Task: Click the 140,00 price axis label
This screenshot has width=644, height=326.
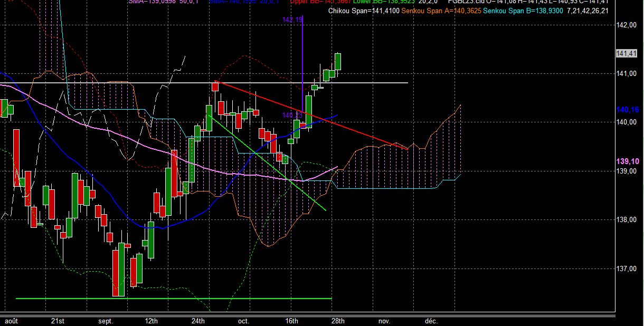Action: (626, 122)
